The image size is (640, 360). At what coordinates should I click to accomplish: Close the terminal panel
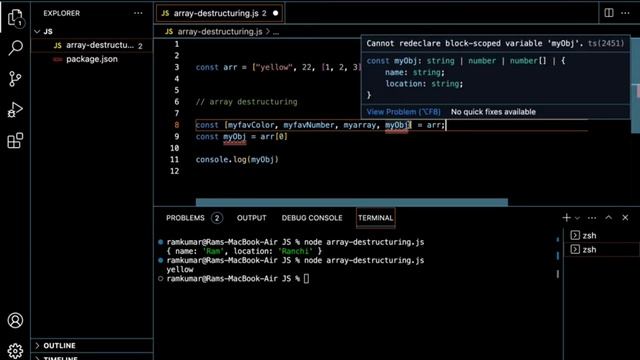click(x=625, y=218)
